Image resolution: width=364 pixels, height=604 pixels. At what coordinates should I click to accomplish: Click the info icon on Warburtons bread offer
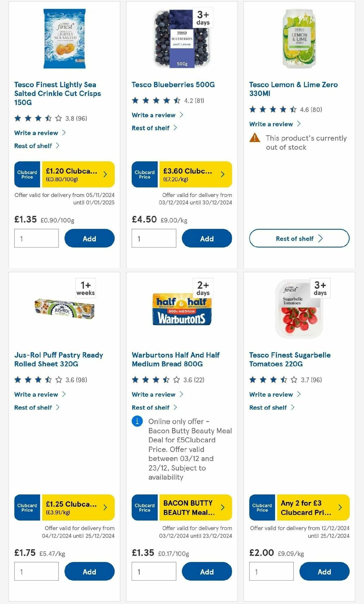[x=137, y=421]
